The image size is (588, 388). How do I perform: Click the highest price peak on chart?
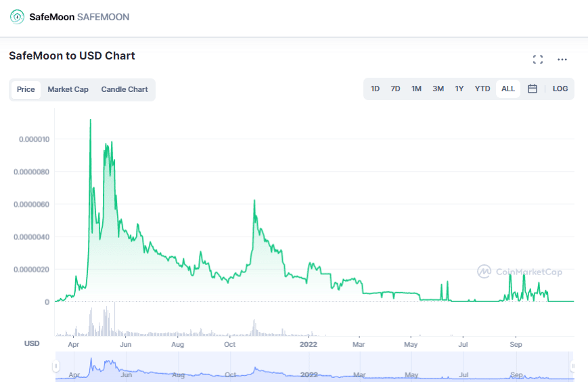tap(91, 120)
